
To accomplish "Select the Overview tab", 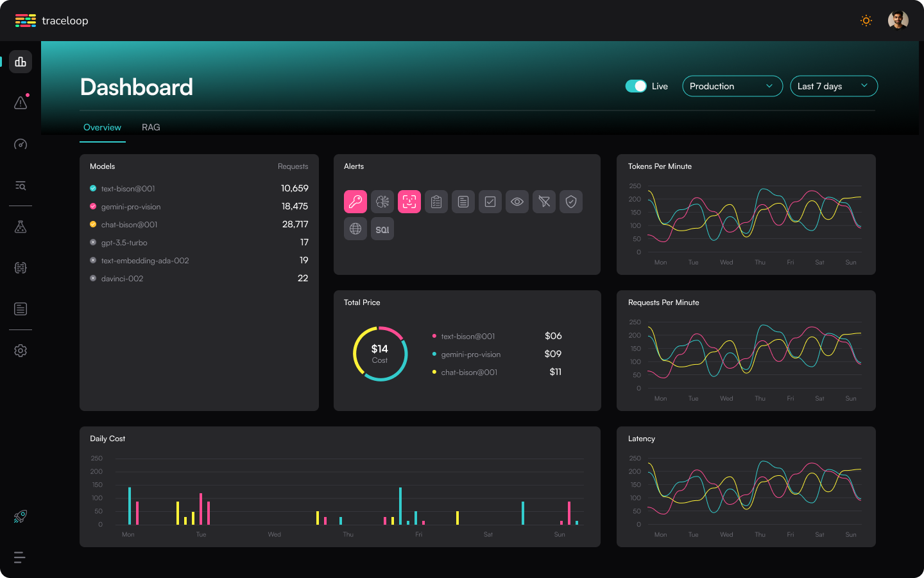I will (x=102, y=127).
